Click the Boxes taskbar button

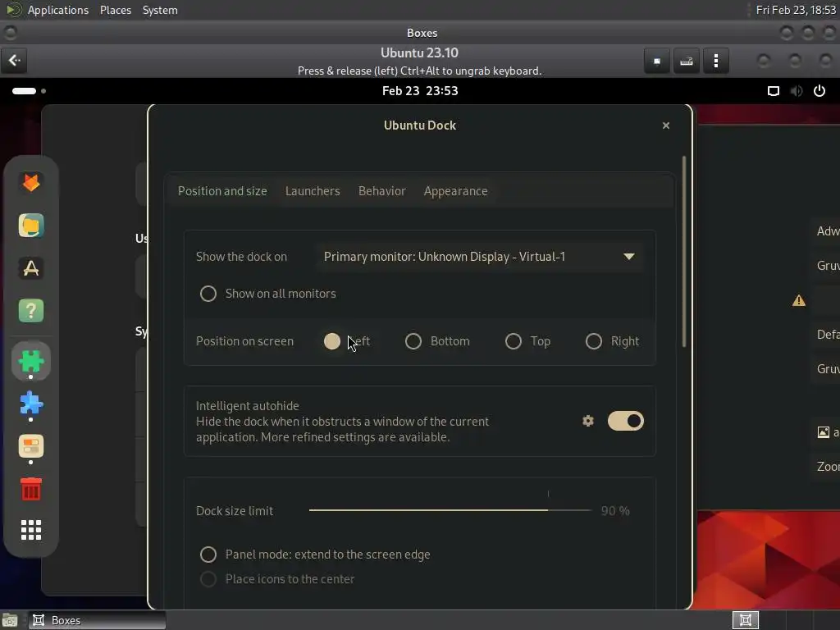click(97, 620)
